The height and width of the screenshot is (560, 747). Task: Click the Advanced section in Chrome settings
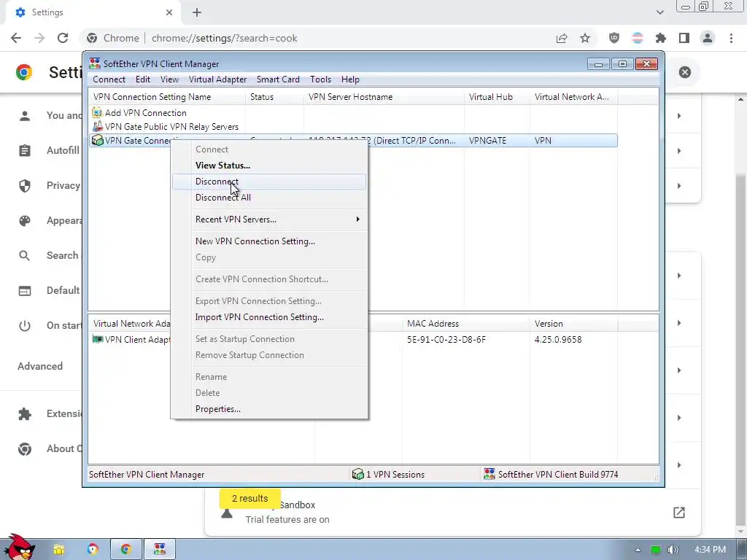coord(40,366)
